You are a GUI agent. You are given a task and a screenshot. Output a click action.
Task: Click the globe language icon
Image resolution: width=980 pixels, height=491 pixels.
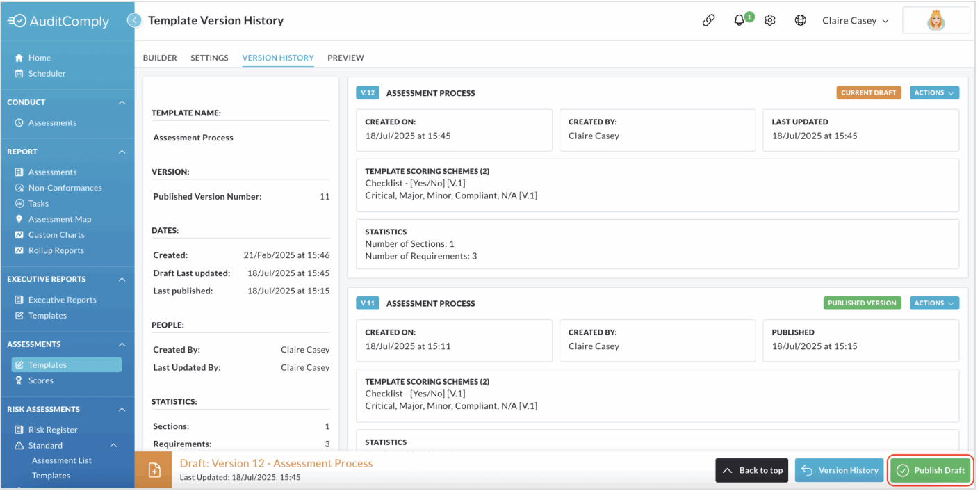click(x=801, y=21)
